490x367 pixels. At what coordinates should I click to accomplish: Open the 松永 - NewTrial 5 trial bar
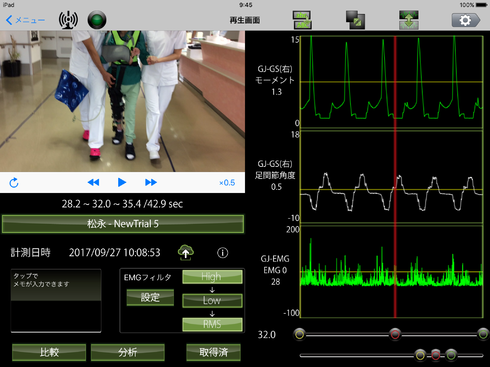(123, 224)
